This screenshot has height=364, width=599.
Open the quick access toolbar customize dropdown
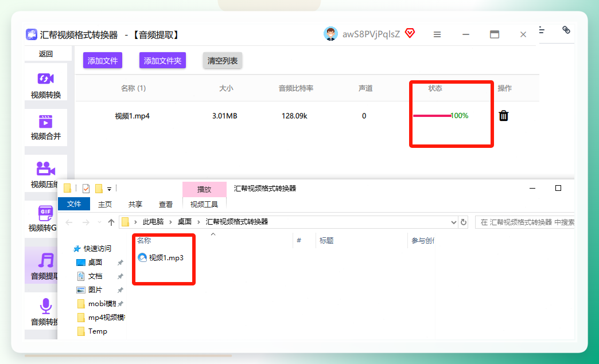pos(109,189)
